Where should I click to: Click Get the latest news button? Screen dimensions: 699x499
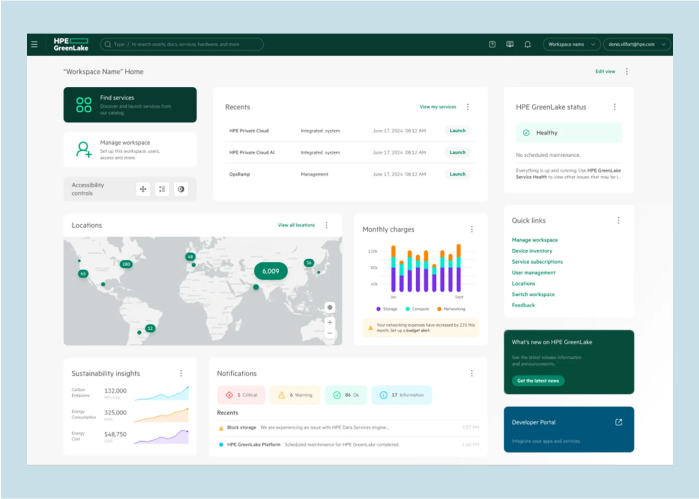(x=538, y=381)
